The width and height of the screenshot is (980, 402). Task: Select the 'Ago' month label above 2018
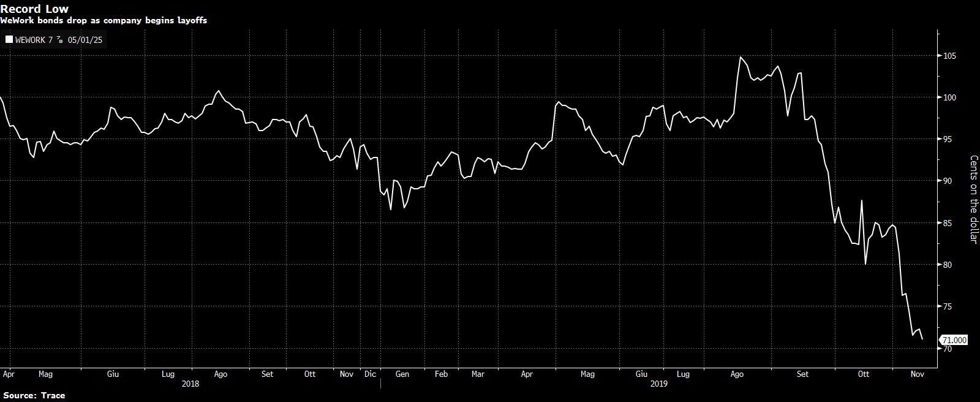pos(221,373)
